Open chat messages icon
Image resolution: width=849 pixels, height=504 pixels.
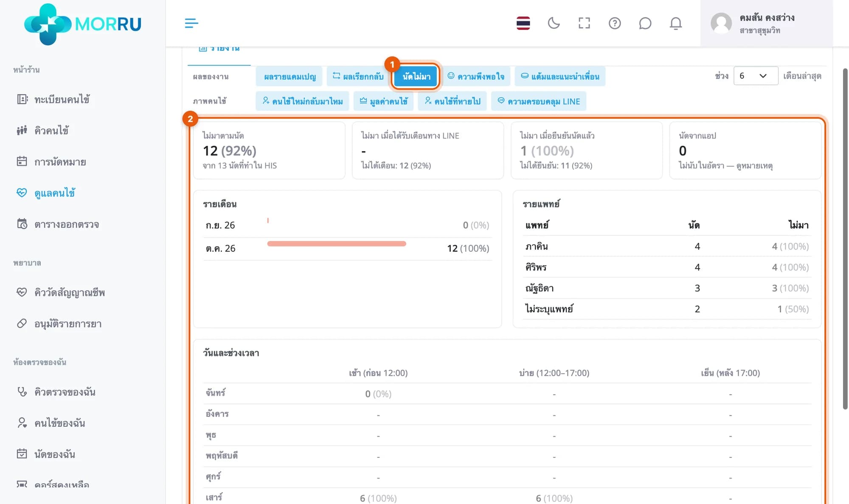(645, 23)
